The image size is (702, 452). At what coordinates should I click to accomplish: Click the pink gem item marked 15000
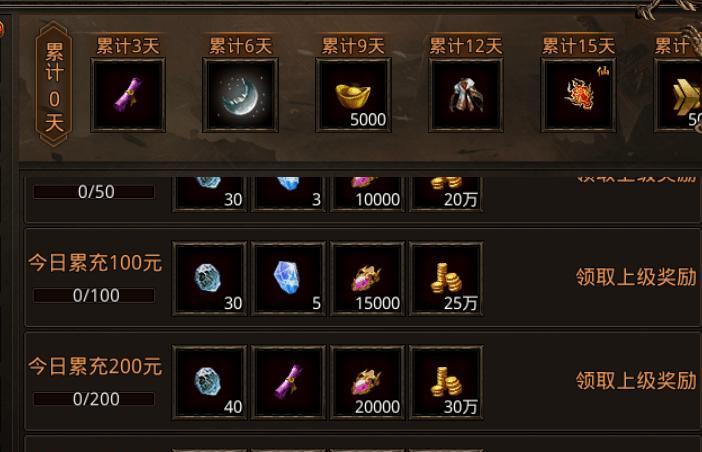(368, 279)
